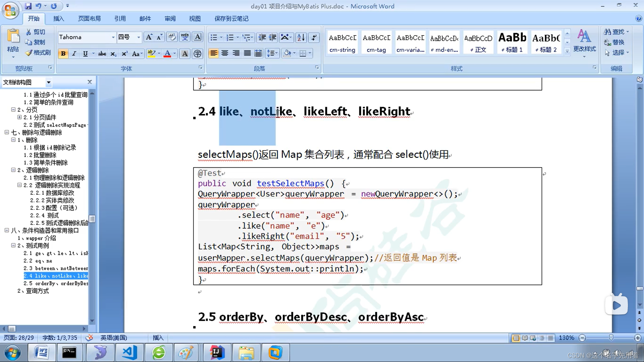Open the shading fill dropdown
The width and height of the screenshot is (644, 362).
pyautogui.click(x=294, y=53)
